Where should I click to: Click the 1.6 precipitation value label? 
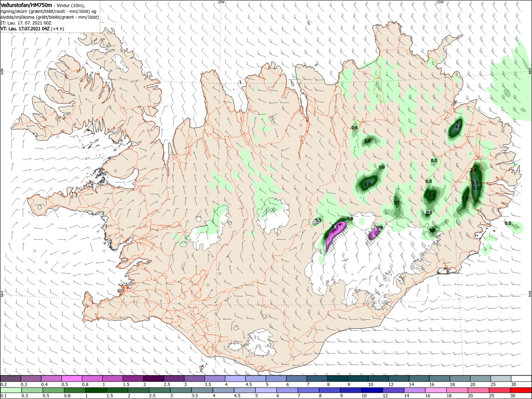pos(465,198)
